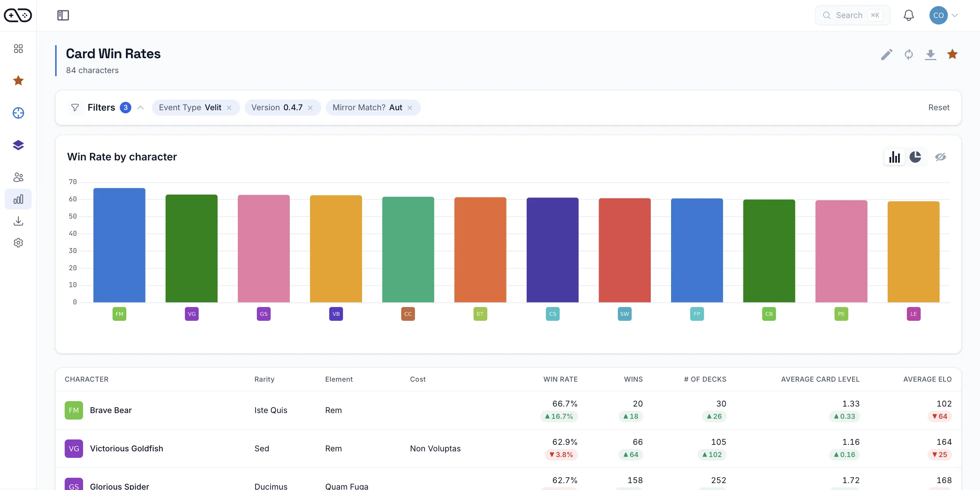Open the users sidebar icon
This screenshot has height=490, width=980.
[18, 177]
